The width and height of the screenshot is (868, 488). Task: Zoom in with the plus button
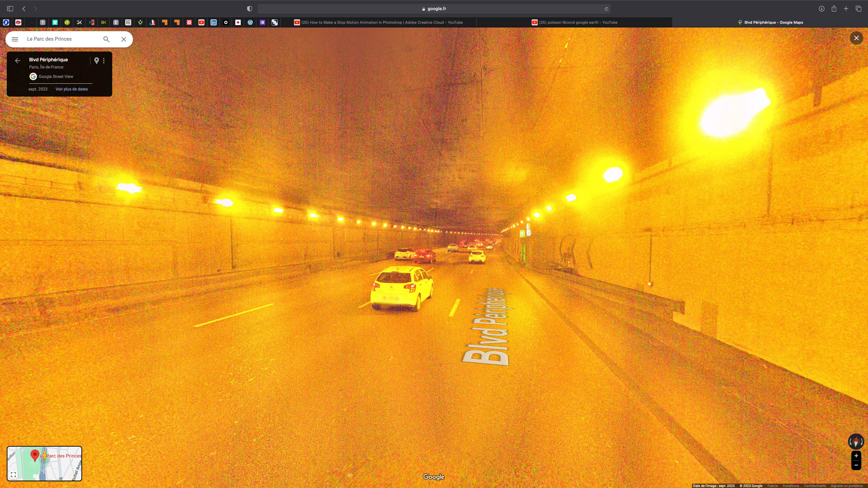click(856, 456)
